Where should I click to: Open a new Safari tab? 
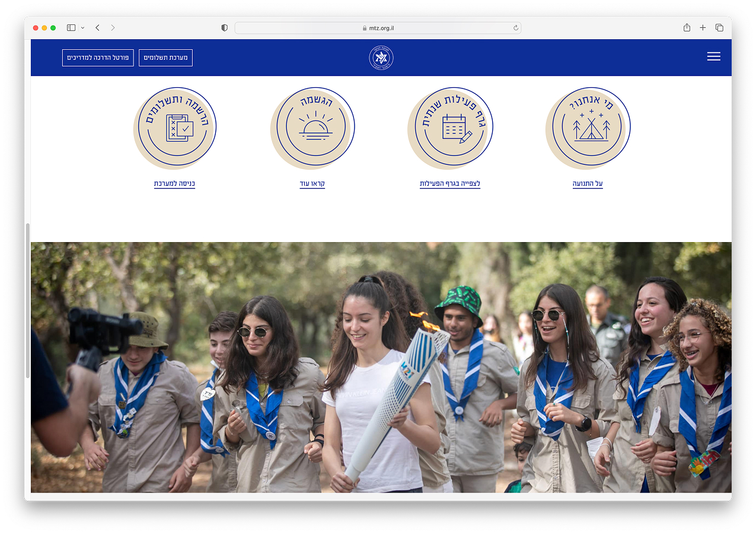pos(703,28)
